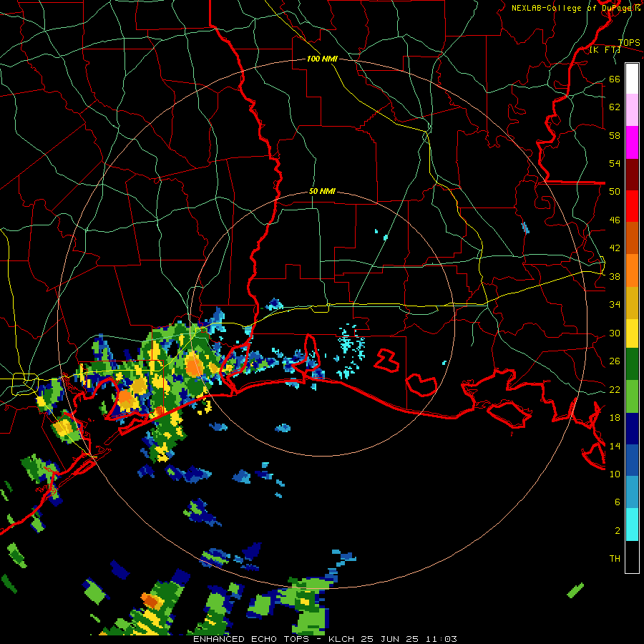Click the navy blue swatch on the color scale

tap(632, 429)
